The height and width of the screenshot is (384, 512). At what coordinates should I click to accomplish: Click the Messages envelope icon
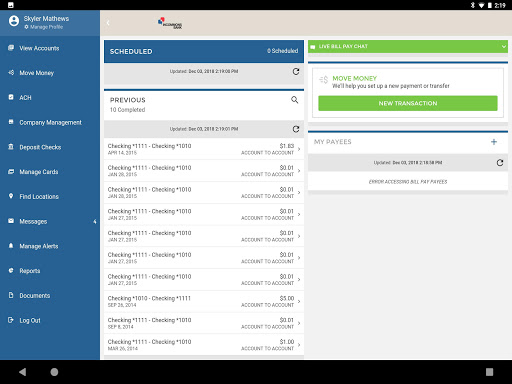coord(11,221)
